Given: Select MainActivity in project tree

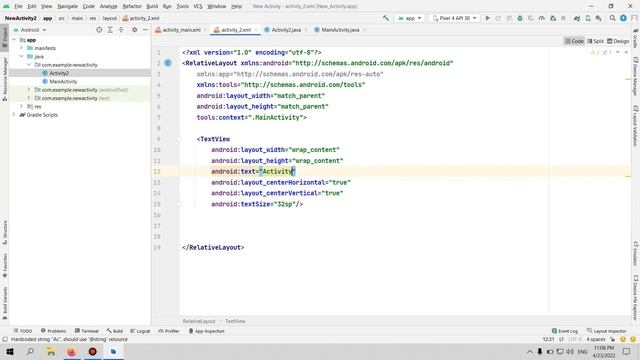Looking at the screenshot, I should [x=63, y=82].
